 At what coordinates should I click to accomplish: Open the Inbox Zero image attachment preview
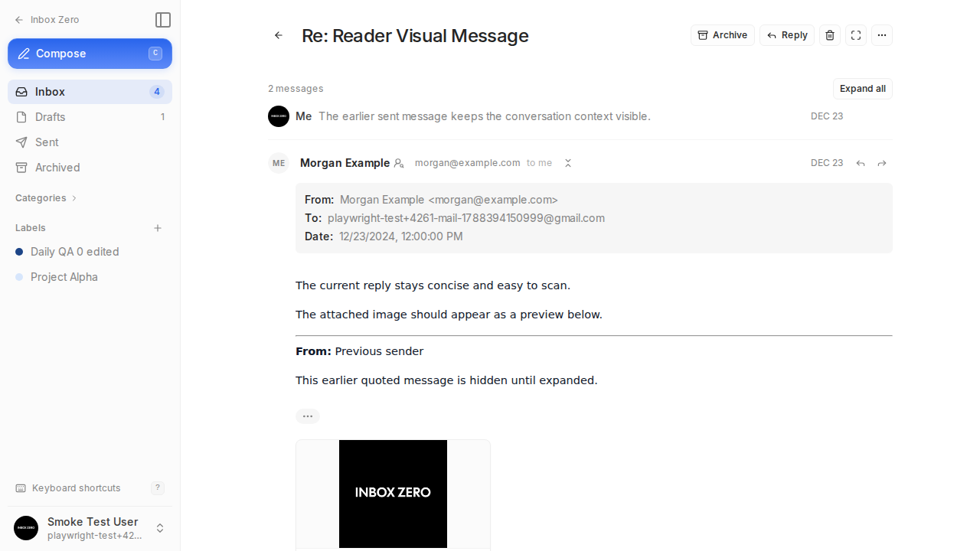(x=393, y=494)
